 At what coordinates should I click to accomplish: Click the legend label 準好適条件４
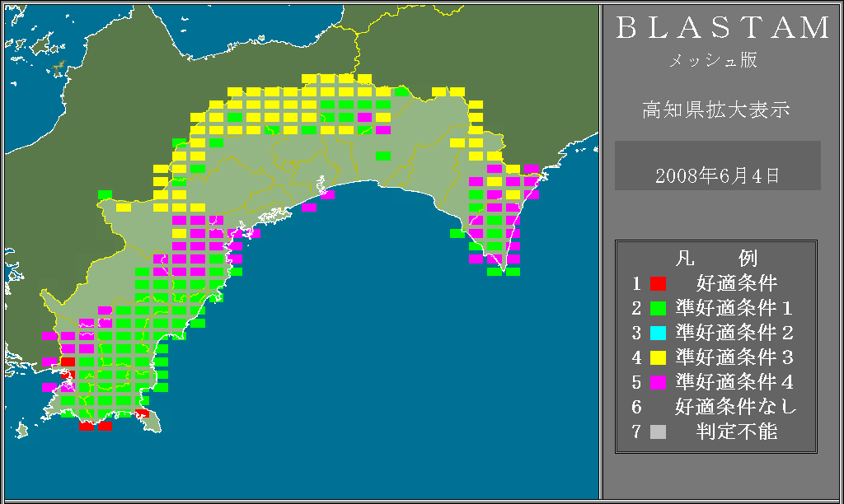735,382
